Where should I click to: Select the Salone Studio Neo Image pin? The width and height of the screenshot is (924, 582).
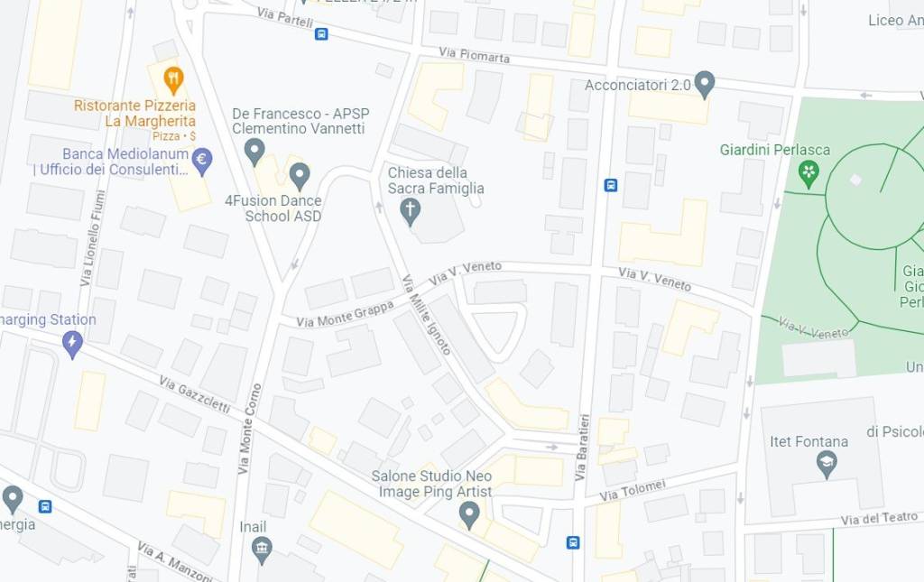tap(469, 516)
